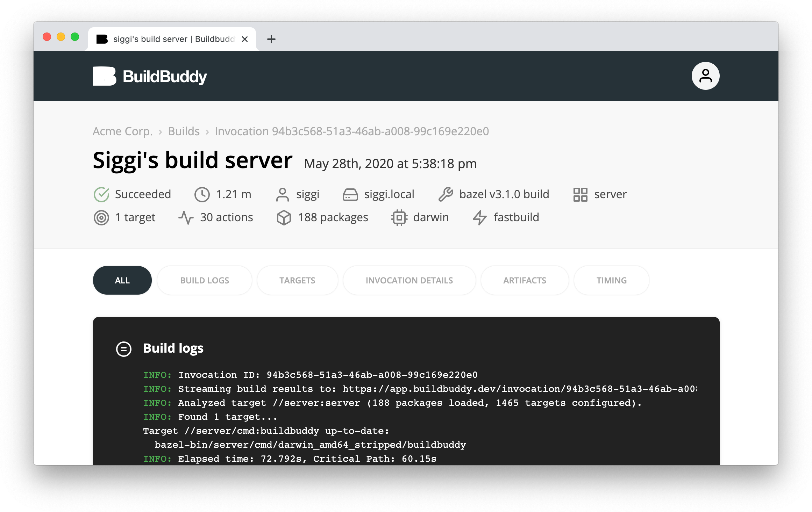
Task: Switch to the TARGETS tab
Action: pyautogui.click(x=297, y=280)
